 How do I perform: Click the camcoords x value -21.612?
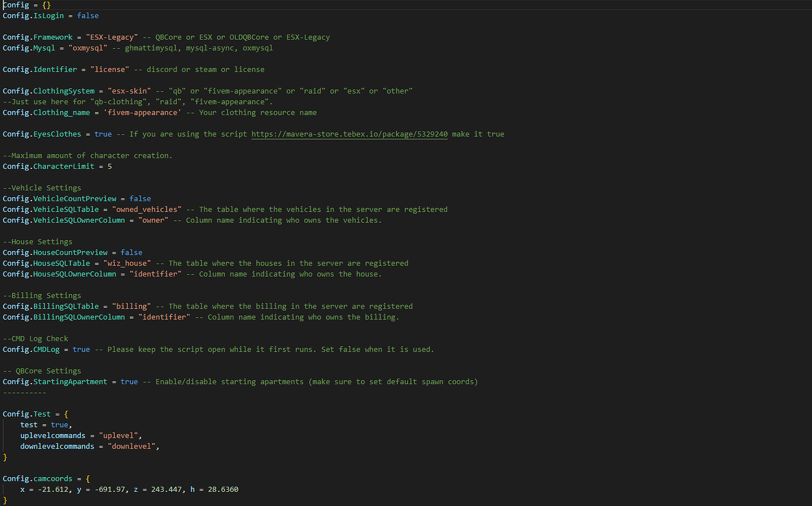pyautogui.click(x=55, y=490)
